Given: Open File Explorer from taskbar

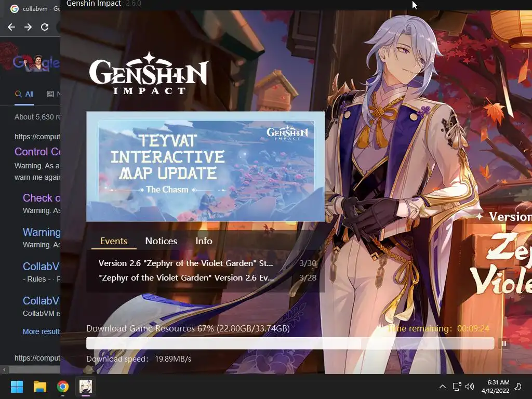Looking at the screenshot, I should [x=39, y=387].
